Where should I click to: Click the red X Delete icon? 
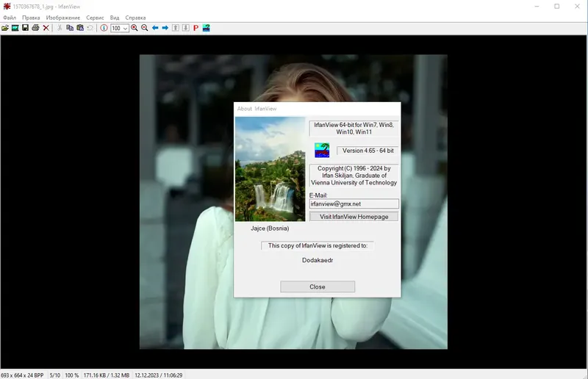click(46, 28)
